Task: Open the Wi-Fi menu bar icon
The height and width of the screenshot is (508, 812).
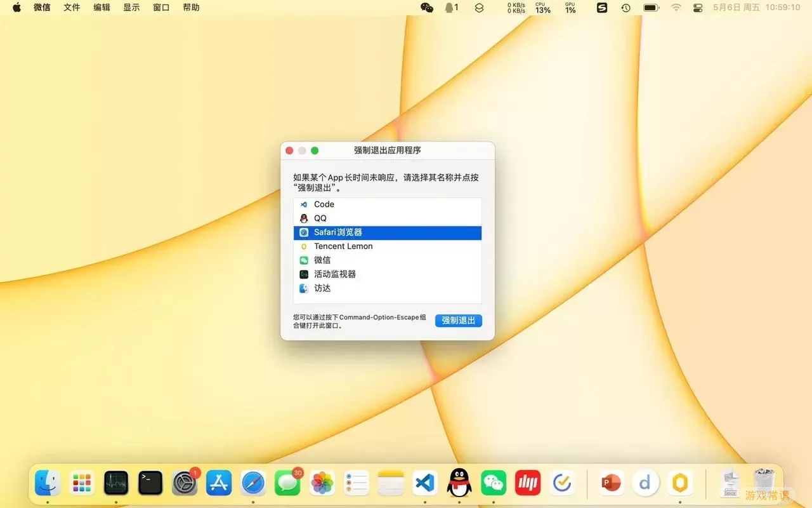Action: (x=676, y=8)
